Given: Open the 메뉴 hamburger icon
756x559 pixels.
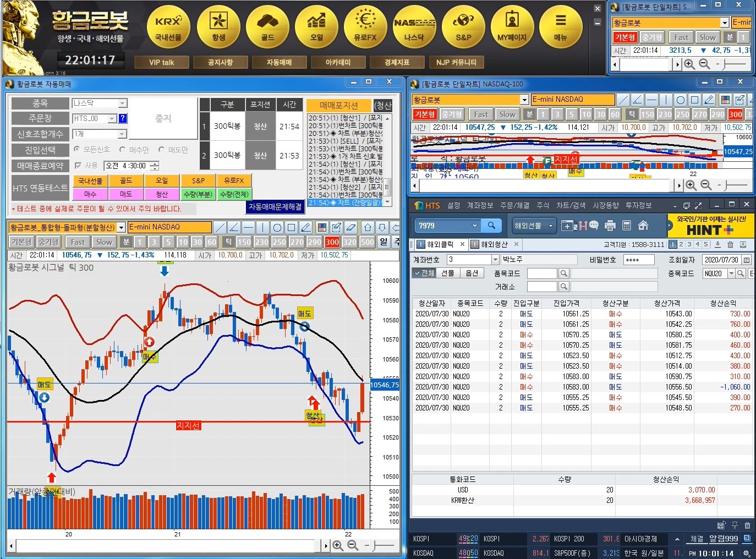Looking at the screenshot, I should pos(561,26).
